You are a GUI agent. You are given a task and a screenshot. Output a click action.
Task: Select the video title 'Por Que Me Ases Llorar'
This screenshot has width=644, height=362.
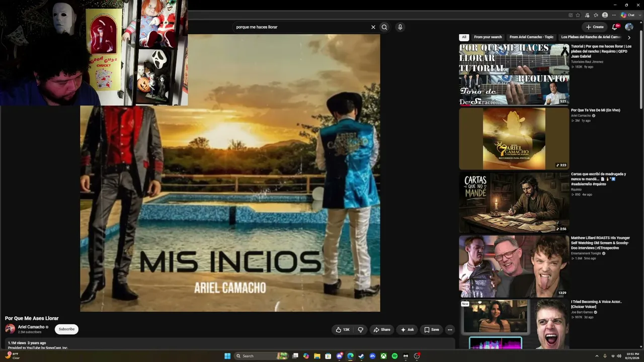point(32,318)
